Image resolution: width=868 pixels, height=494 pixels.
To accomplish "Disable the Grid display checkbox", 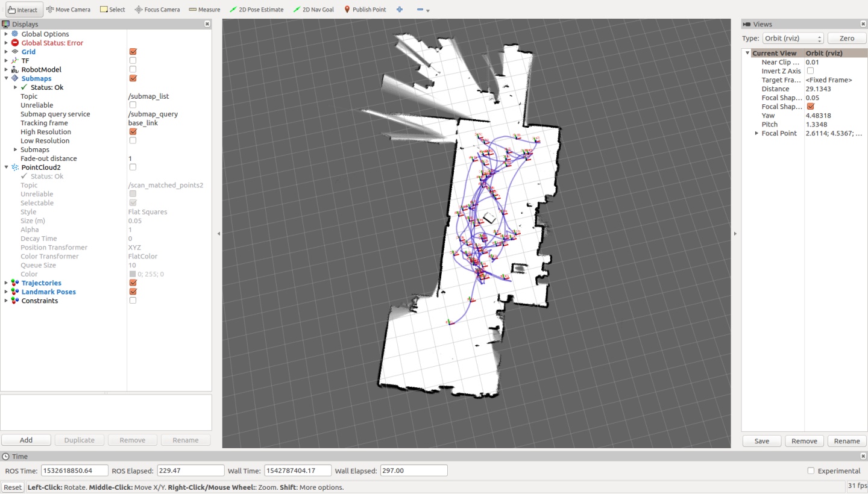I will point(133,52).
